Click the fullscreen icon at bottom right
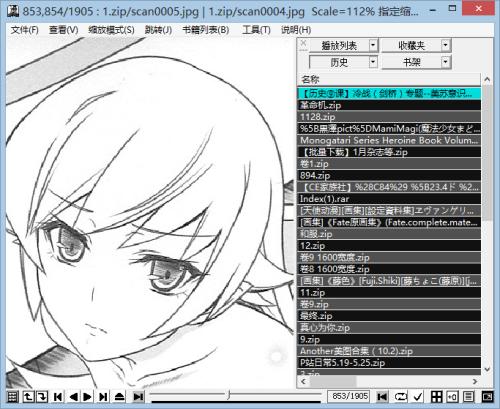The width and height of the screenshot is (500, 409). pos(487,397)
